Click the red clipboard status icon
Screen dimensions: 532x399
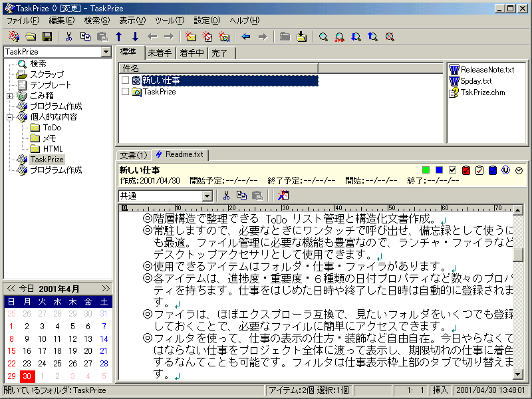[x=466, y=170]
